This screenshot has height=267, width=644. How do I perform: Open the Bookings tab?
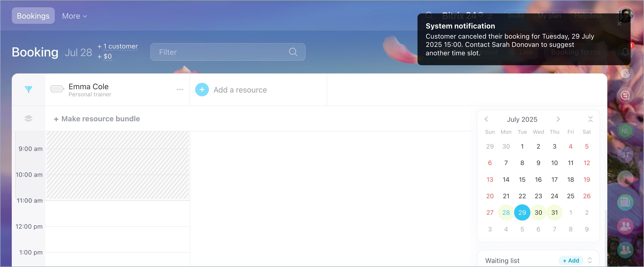click(33, 16)
